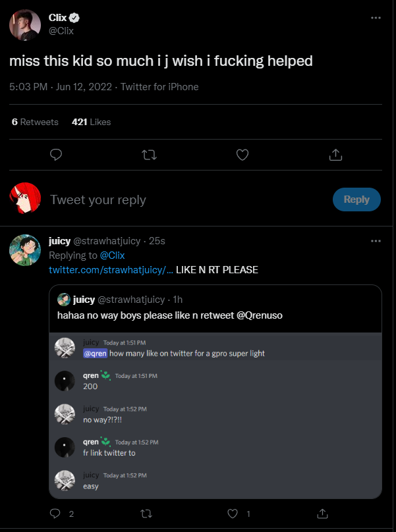Screen dimensions: 396x532
Task: Open more options on Clix's tweet
Action: (376, 18)
